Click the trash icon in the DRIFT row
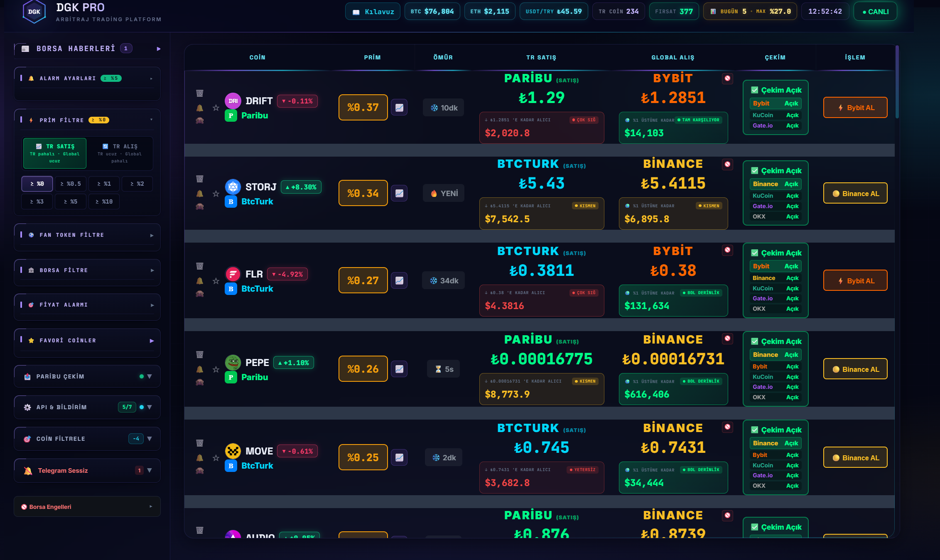The height and width of the screenshot is (560, 940). [200, 93]
